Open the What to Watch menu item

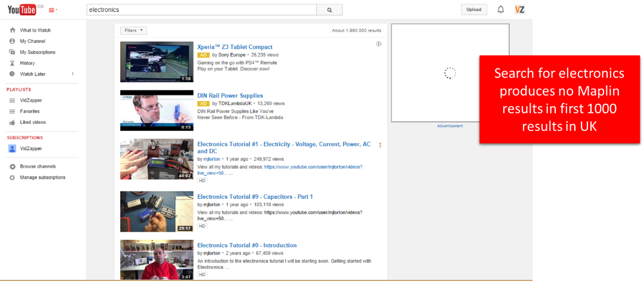pos(35,30)
